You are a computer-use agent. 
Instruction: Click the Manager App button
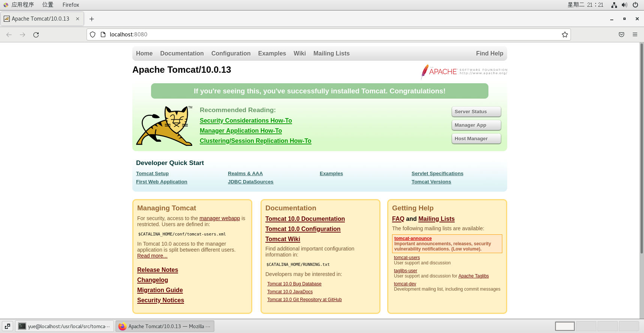coord(476,125)
